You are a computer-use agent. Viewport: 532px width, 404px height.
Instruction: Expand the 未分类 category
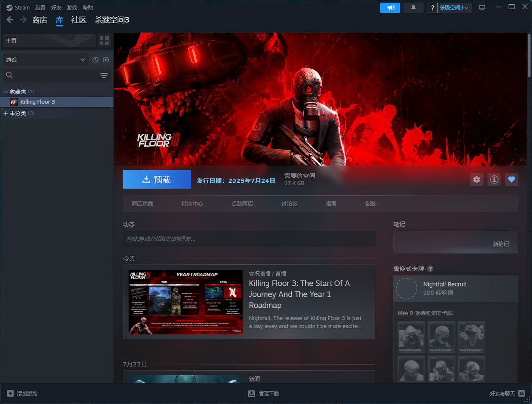(6, 113)
